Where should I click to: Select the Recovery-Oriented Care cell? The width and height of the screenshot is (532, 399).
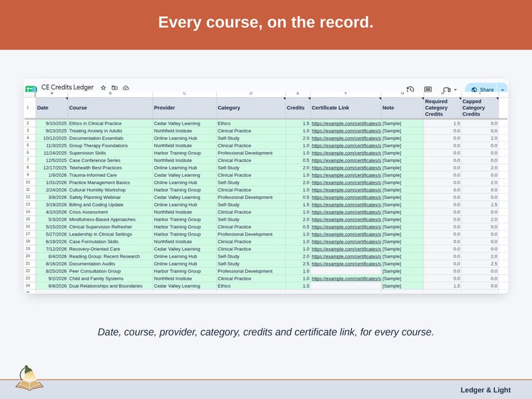click(x=111, y=249)
